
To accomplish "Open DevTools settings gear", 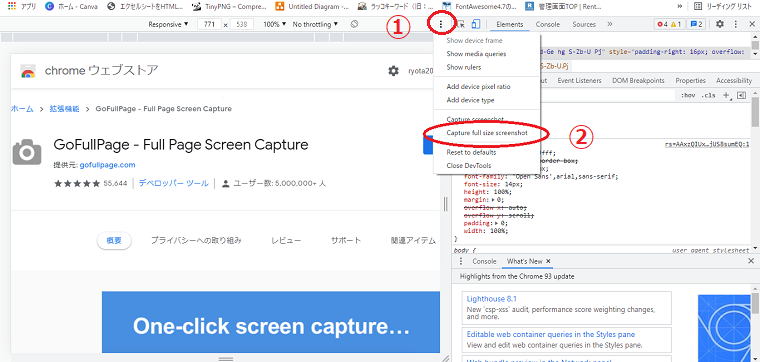I will tap(720, 24).
